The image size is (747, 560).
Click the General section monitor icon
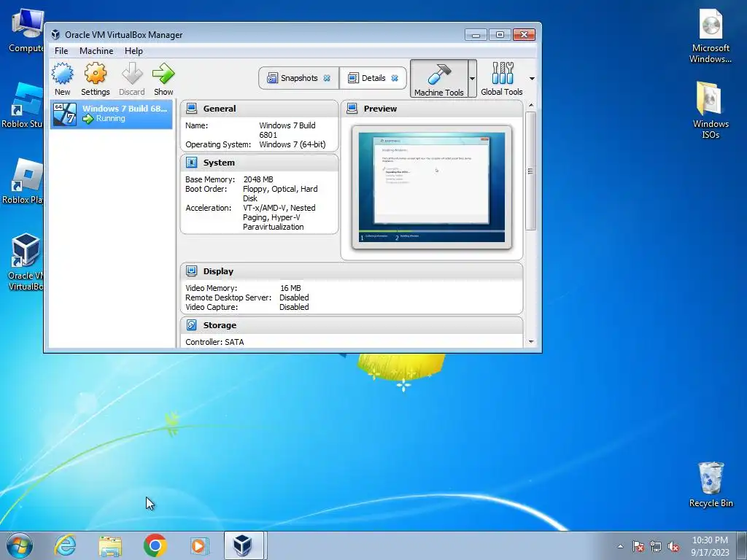coord(192,109)
